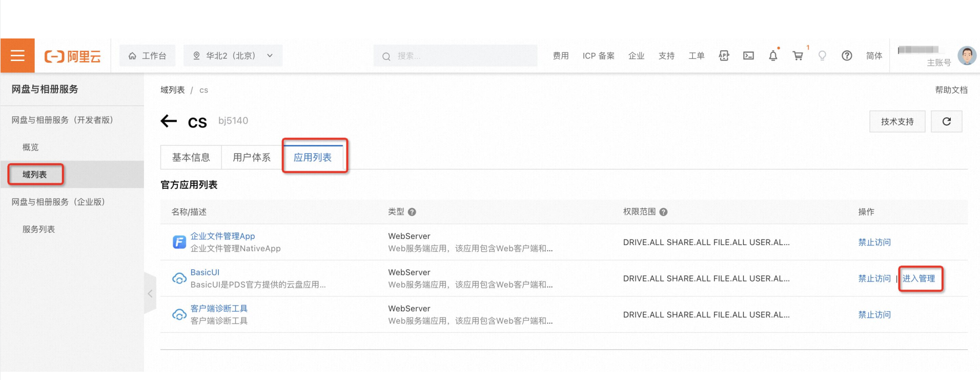Click the bj5140 domain ID text
Screen dimensions: 980x380
pyautogui.click(x=233, y=121)
